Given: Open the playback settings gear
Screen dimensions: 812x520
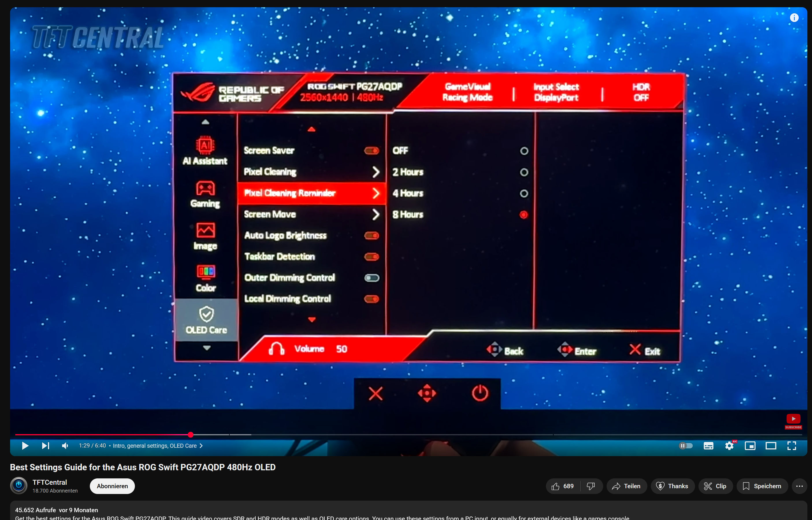Looking at the screenshot, I should click(x=729, y=446).
